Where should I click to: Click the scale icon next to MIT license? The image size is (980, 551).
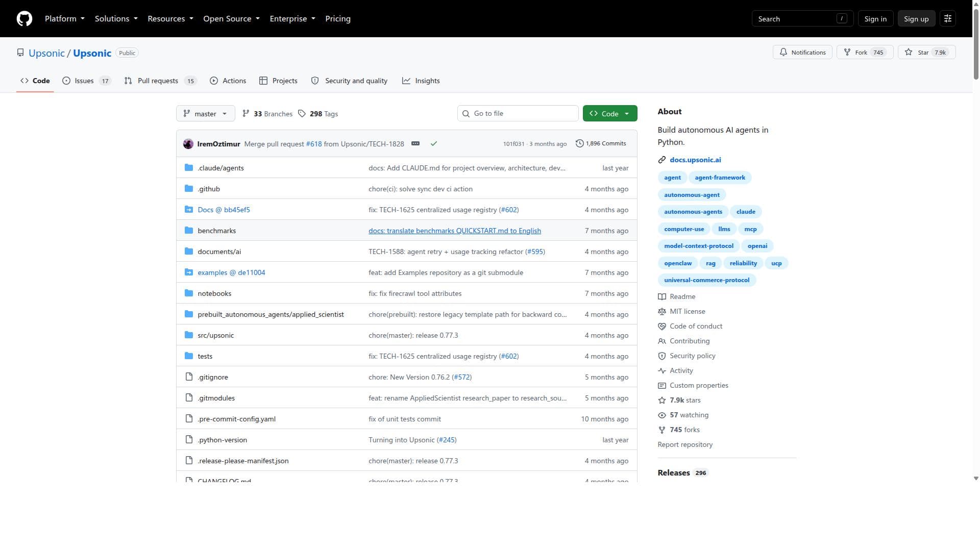pyautogui.click(x=662, y=312)
